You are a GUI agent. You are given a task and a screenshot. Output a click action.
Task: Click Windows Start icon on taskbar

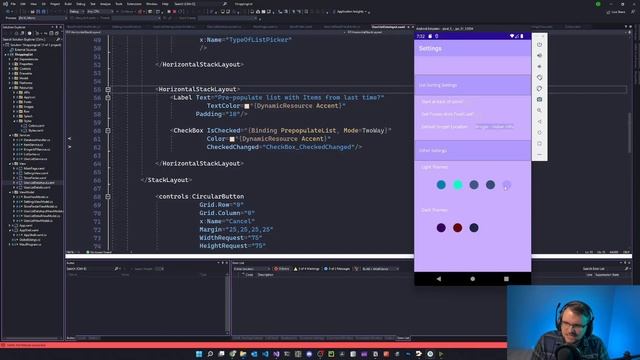click(199, 354)
